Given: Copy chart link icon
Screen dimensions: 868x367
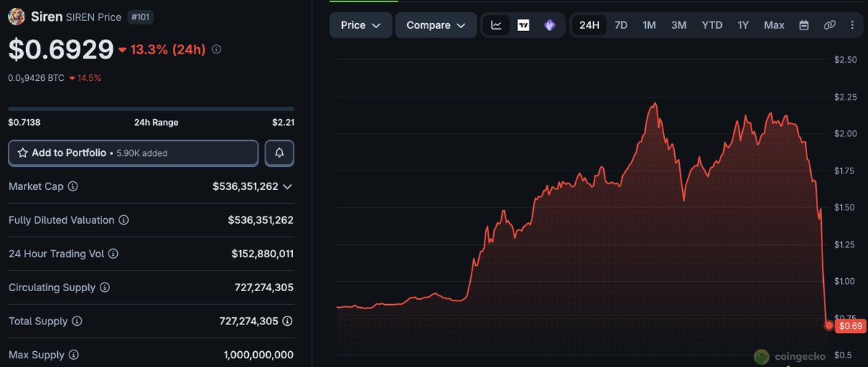Looking at the screenshot, I should (830, 25).
